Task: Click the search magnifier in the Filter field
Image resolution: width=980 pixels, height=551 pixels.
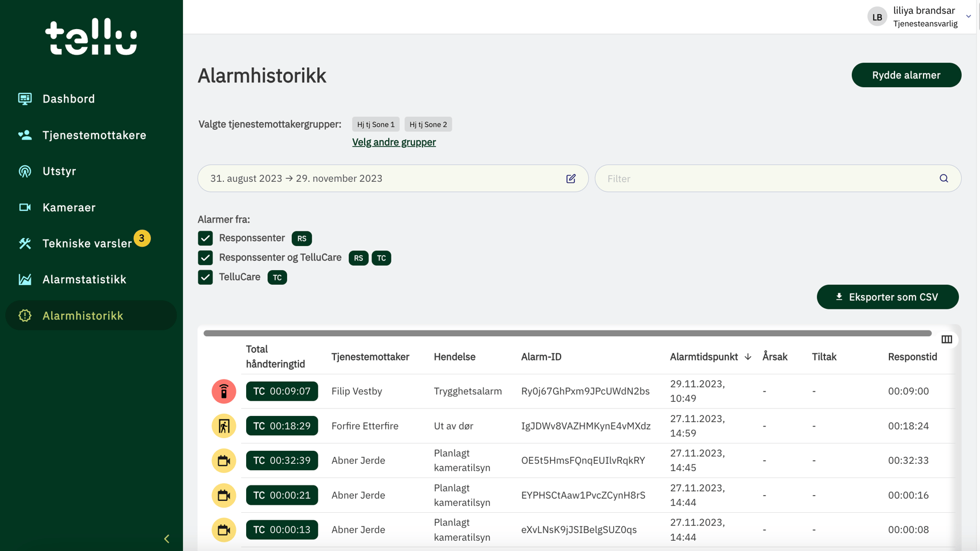Action: point(944,178)
